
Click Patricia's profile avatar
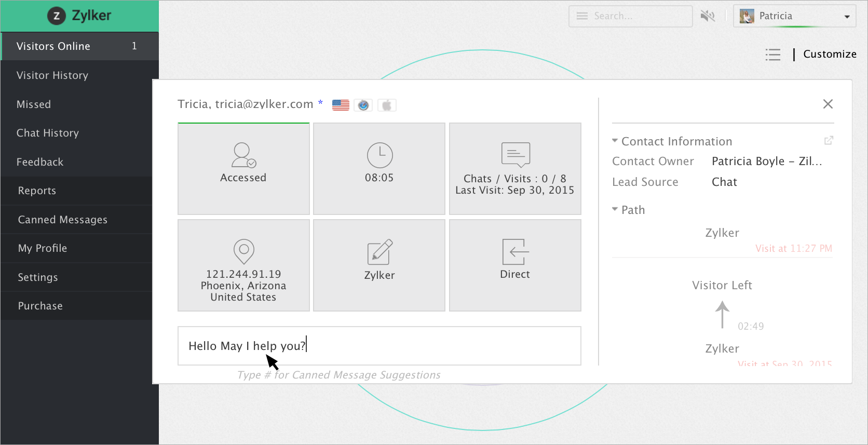747,16
